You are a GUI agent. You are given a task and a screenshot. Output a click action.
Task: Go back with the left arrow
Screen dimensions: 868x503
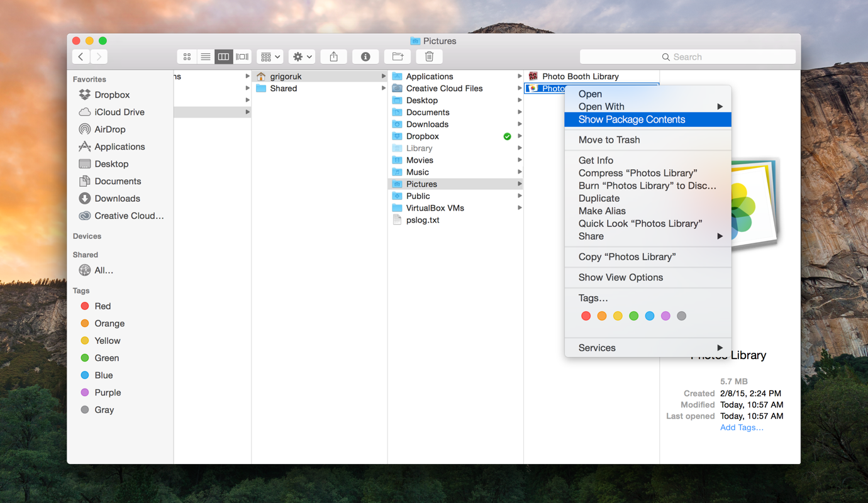pyautogui.click(x=81, y=57)
